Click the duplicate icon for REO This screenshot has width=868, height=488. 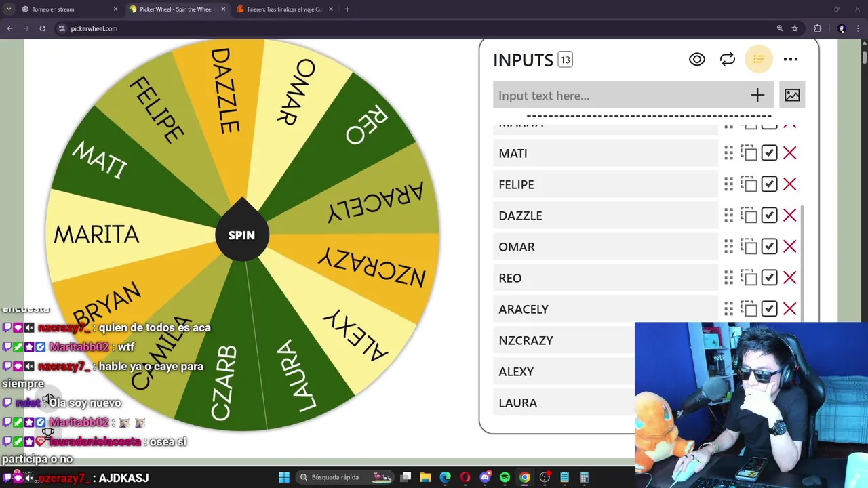pyautogui.click(x=749, y=278)
